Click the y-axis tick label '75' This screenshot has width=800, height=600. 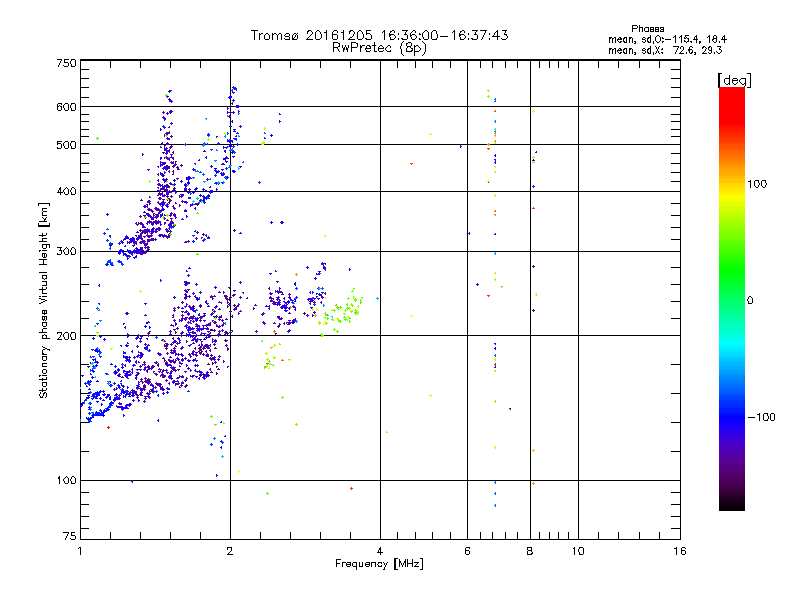tap(70, 536)
